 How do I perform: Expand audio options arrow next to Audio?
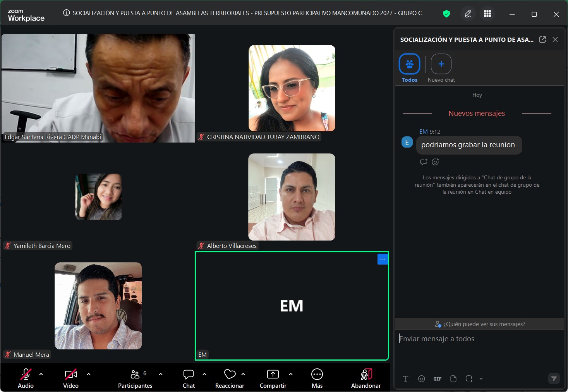point(41,374)
